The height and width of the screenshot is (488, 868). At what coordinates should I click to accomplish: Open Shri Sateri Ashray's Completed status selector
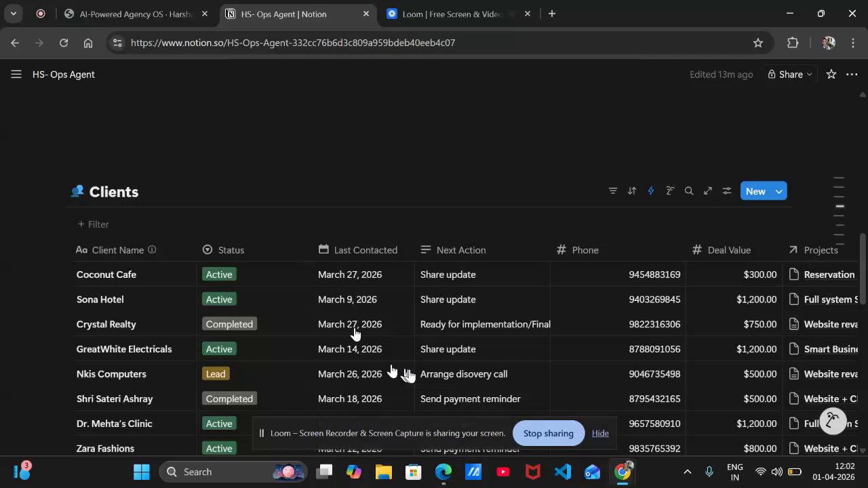pyautogui.click(x=229, y=399)
